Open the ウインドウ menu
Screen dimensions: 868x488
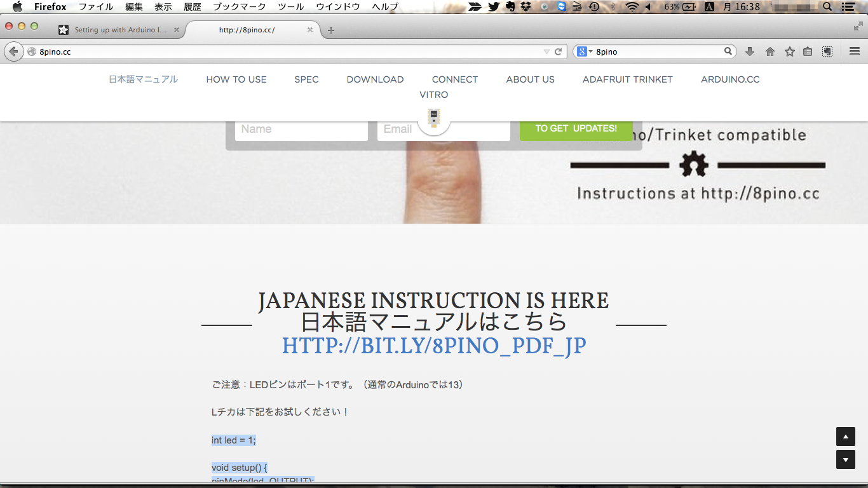pyautogui.click(x=338, y=7)
